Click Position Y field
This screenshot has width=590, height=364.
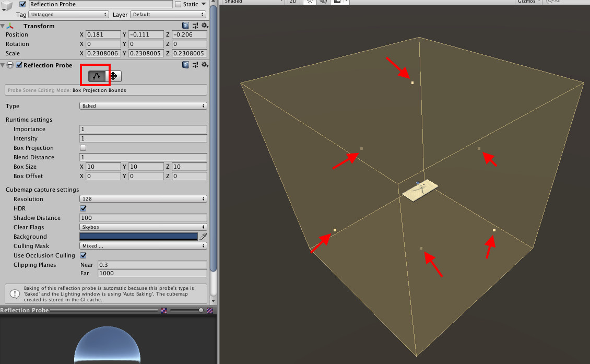(146, 34)
